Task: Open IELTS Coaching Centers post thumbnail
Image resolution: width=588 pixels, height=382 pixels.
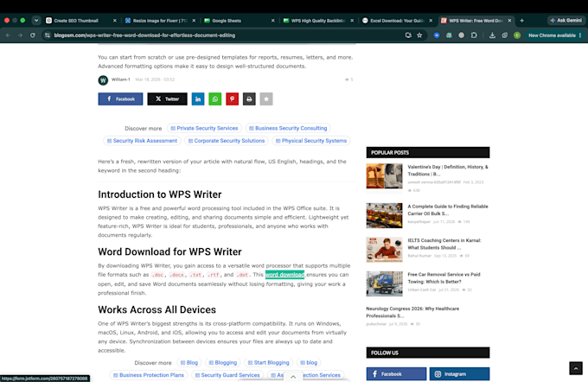Action: pos(385,249)
